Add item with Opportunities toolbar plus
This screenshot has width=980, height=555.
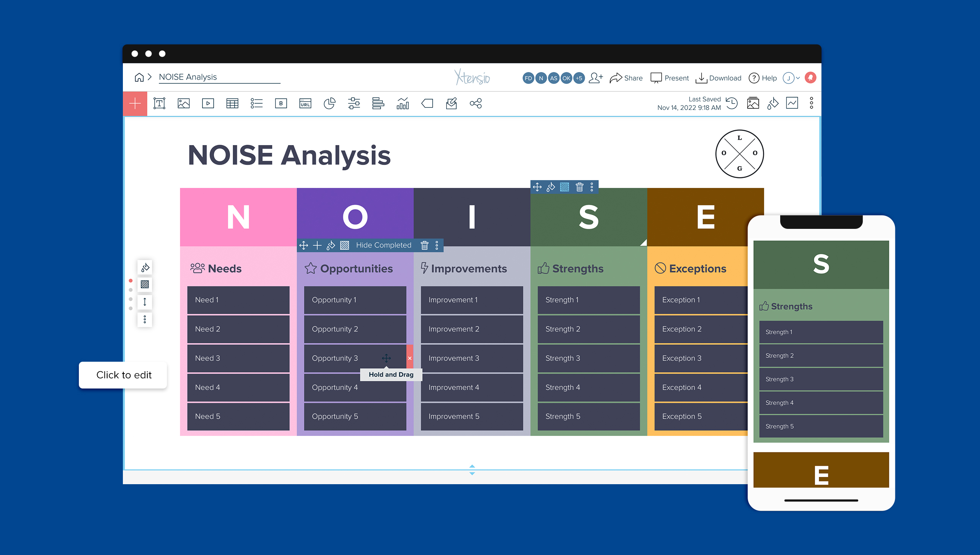coord(317,245)
